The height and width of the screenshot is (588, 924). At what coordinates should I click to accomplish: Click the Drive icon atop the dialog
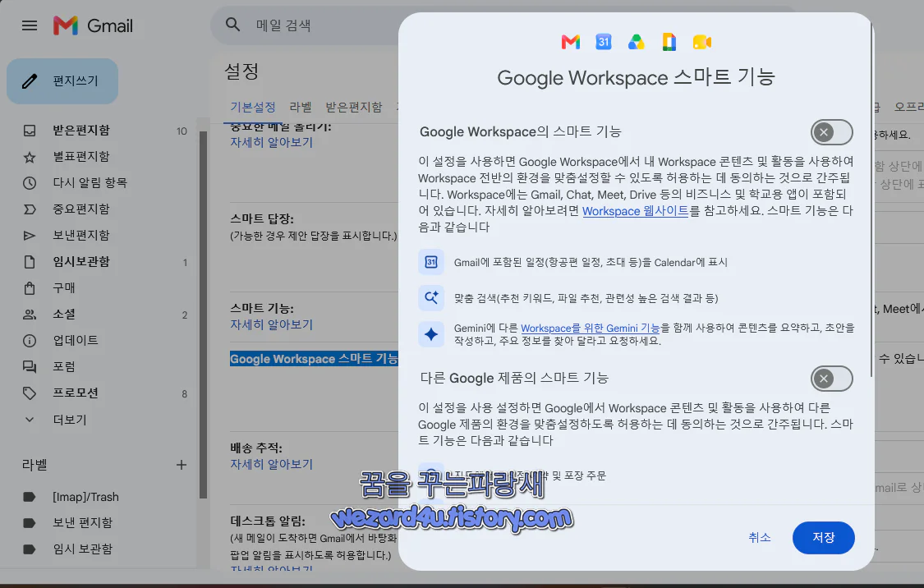tap(636, 42)
